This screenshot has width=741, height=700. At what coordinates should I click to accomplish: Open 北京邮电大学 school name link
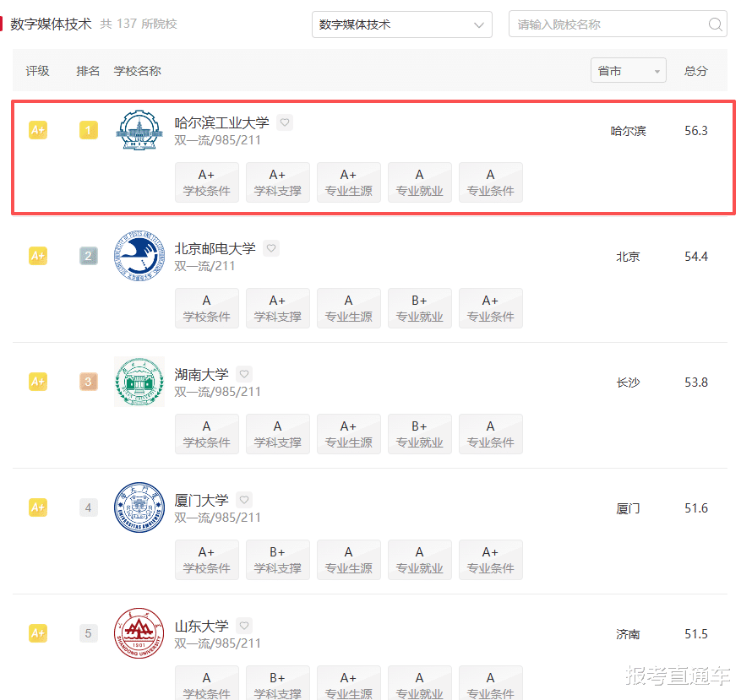click(215, 248)
